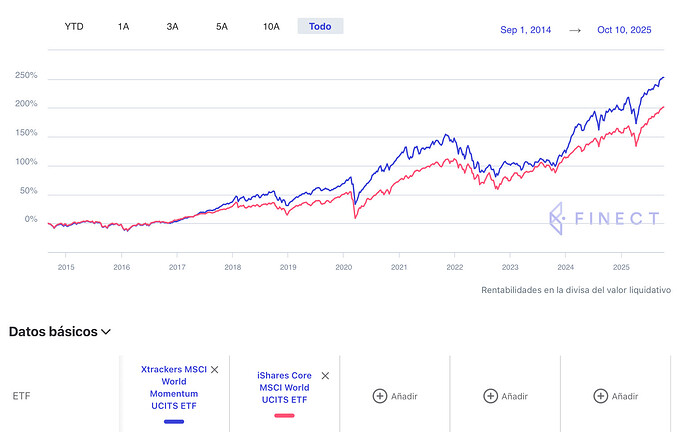Screen dimensions: 690x432
Task: Click the first Añadir plus icon
Action: (x=380, y=396)
